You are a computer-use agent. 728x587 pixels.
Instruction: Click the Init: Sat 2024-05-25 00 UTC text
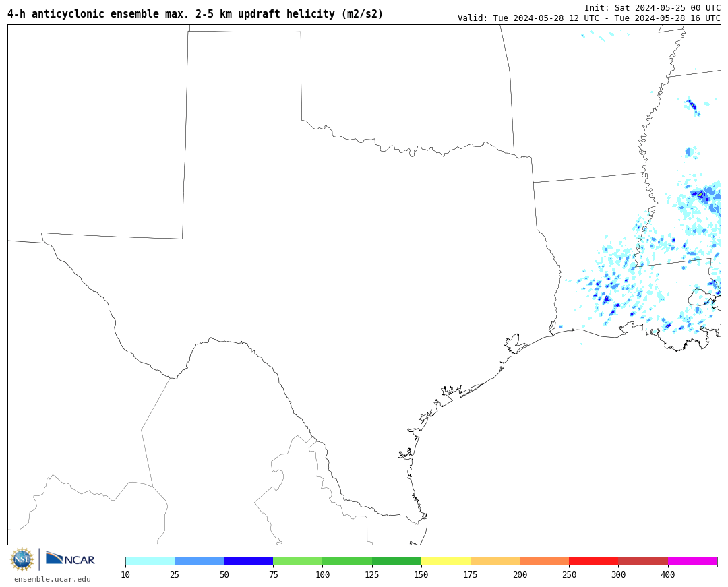pos(653,8)
